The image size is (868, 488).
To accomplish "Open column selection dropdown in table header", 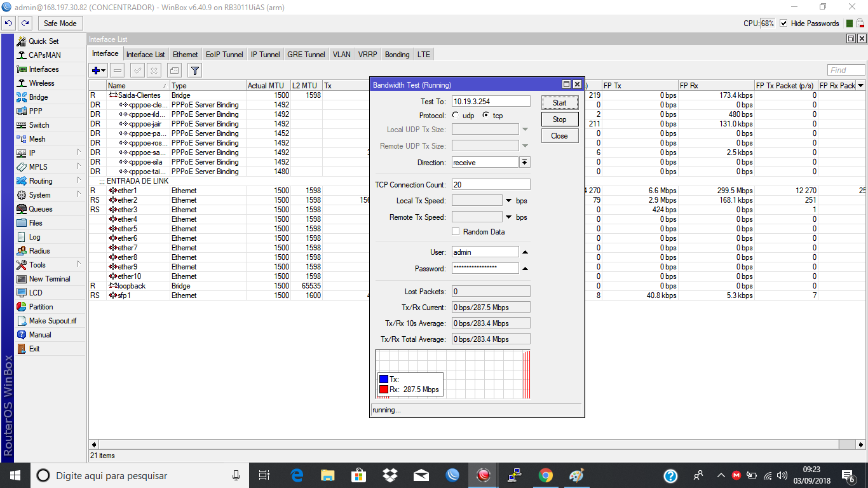I will point(861,85).
